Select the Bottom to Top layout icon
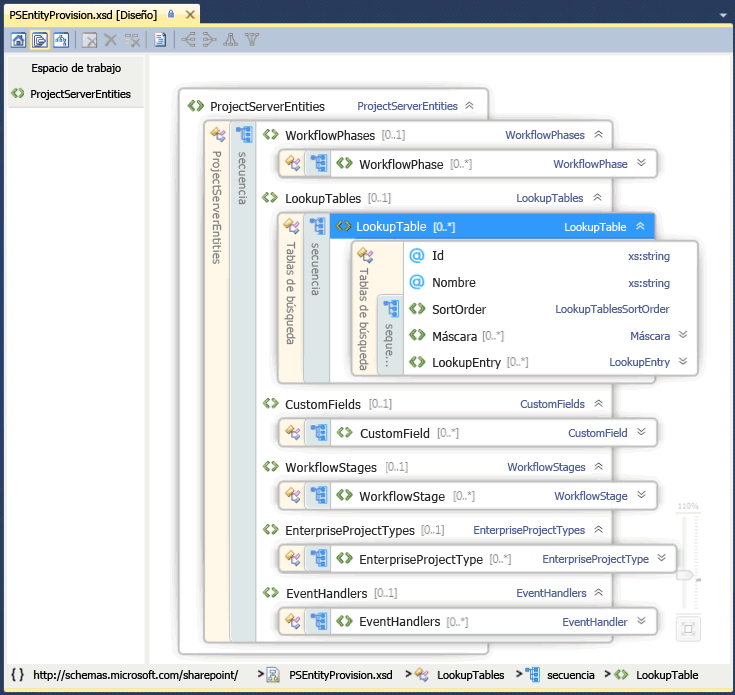 [252, 40]
